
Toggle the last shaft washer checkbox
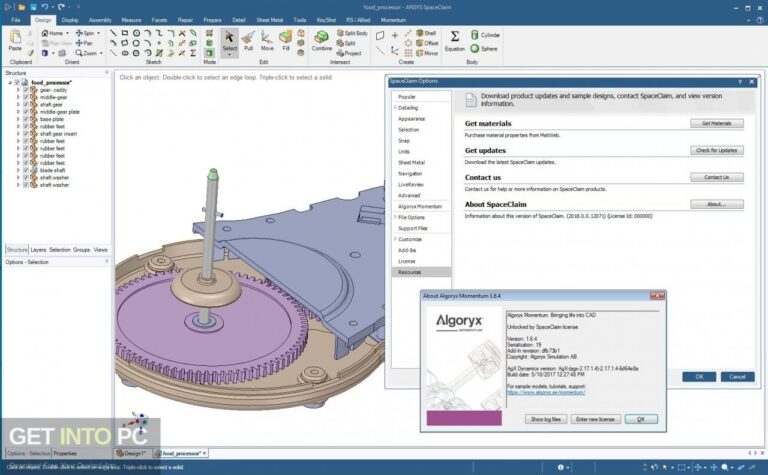click(26, 185)
